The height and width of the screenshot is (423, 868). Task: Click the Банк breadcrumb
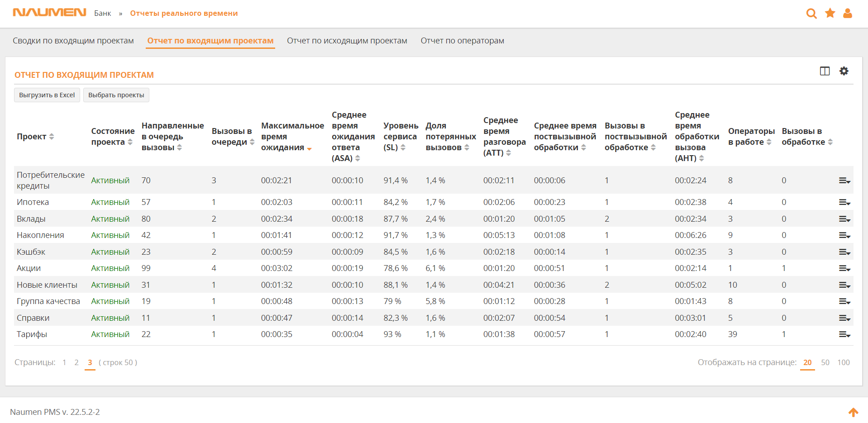103,14
